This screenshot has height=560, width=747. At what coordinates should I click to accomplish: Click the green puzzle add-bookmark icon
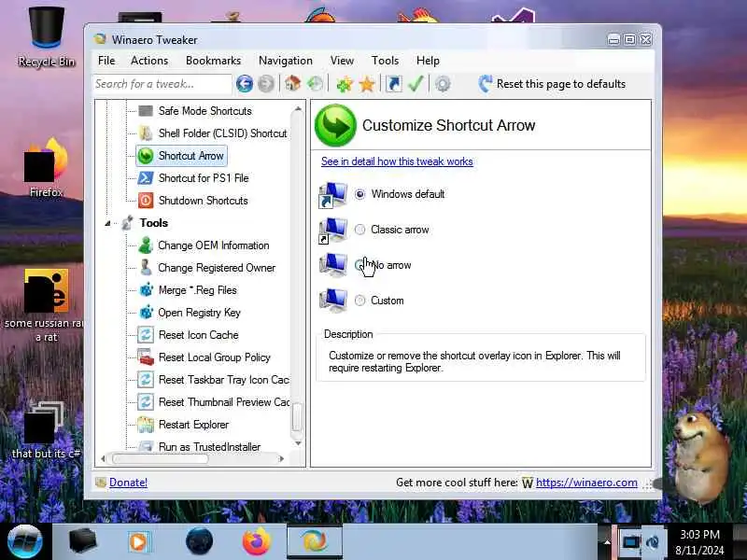(x=345, y=84)
